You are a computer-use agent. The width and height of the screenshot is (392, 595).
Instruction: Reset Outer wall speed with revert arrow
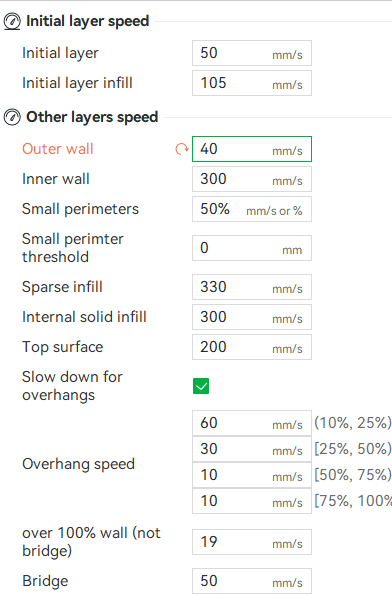[182, 149]
